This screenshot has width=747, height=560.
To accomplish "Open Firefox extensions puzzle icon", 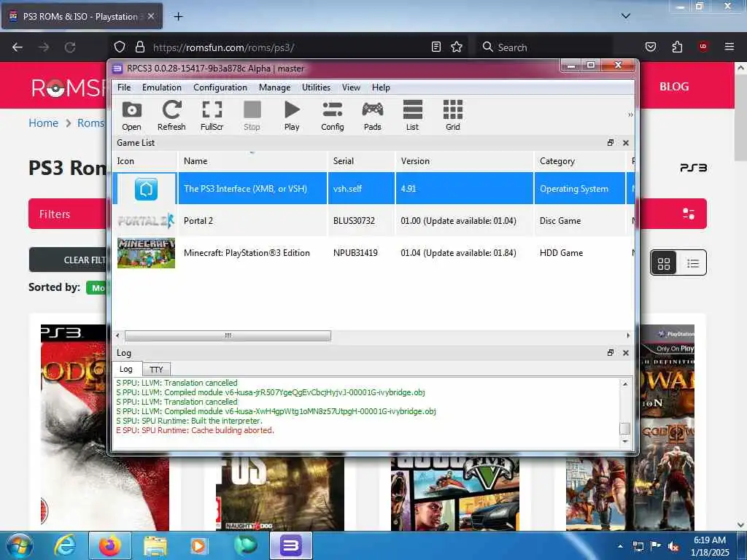I will [677, 47].
